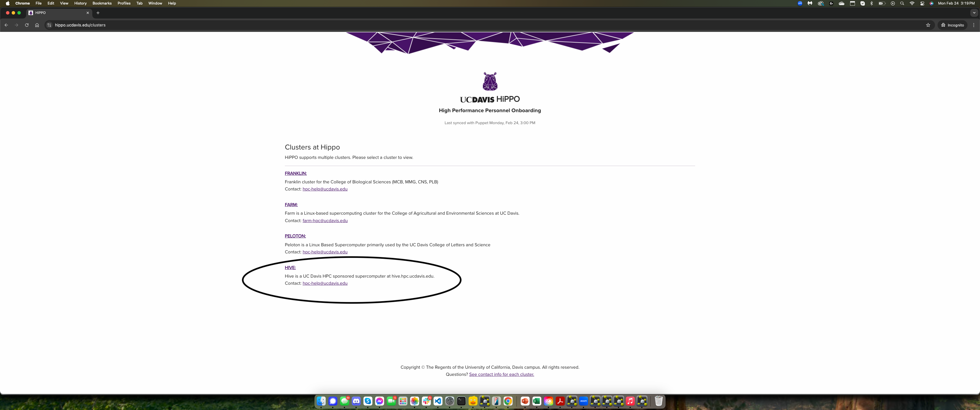Click hpc-help email under Hive
Viewport: 980px width, 410px height.
point(325,283)
